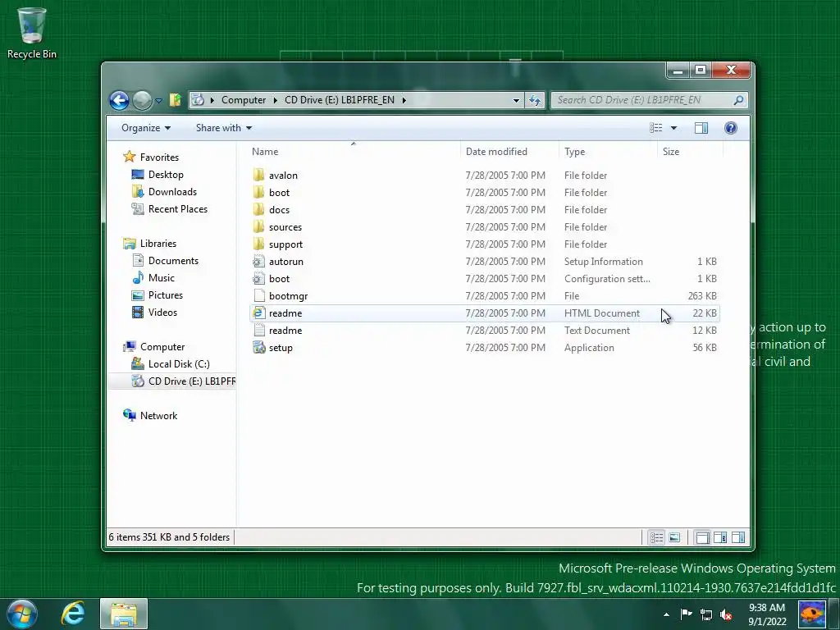Select the autorun Setup Information file icon

point(258,261)
